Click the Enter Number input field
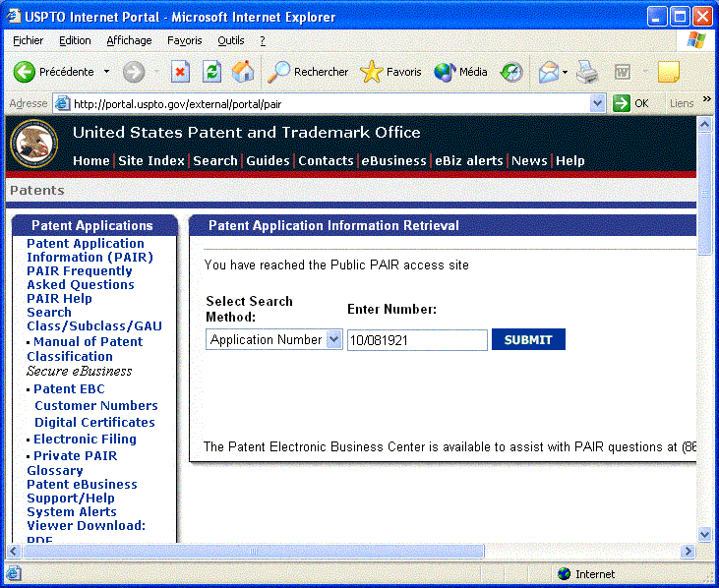Image resolution: width=719 pixels, height=588 pixels. coord(417,340)
